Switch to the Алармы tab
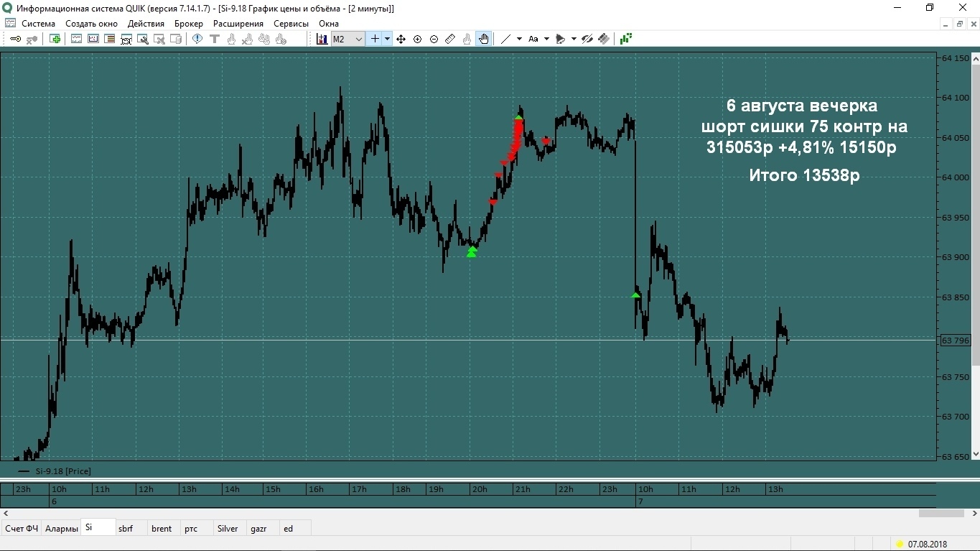Viewport: 980px width, 551px height. 61,528
